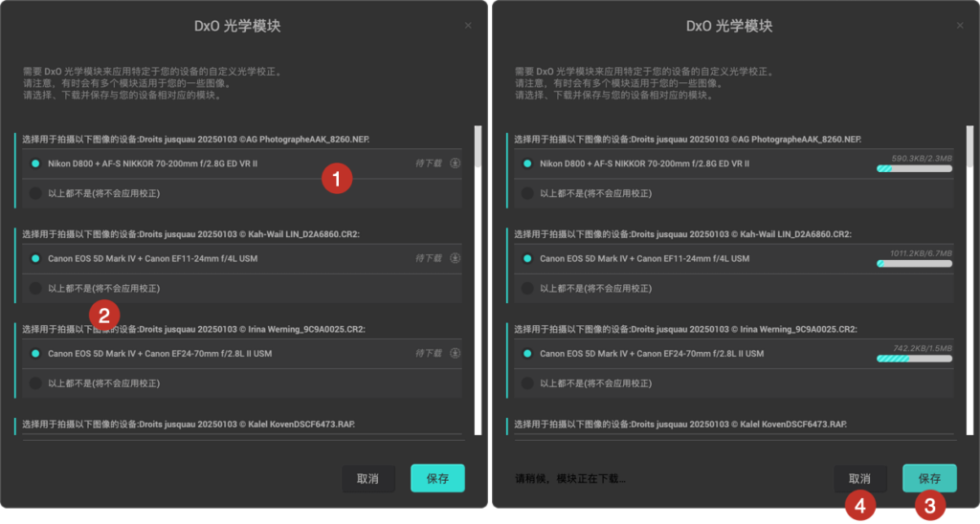Screen dimensions: 980x524
Task: Click Canon EF24-70mm f/2.8L II label, right dialog
Action: tap(652, 354)
